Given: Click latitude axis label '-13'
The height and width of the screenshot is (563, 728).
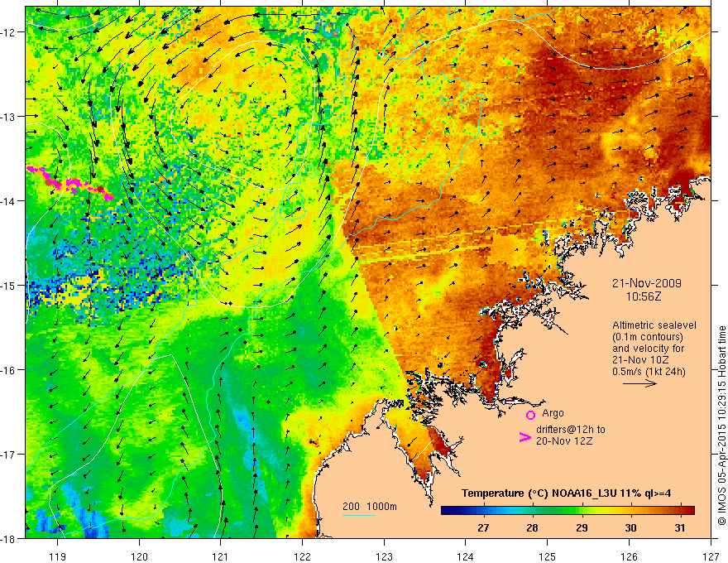Looking at the screenshot, I should pyautogui.click(x=9, y=117).
